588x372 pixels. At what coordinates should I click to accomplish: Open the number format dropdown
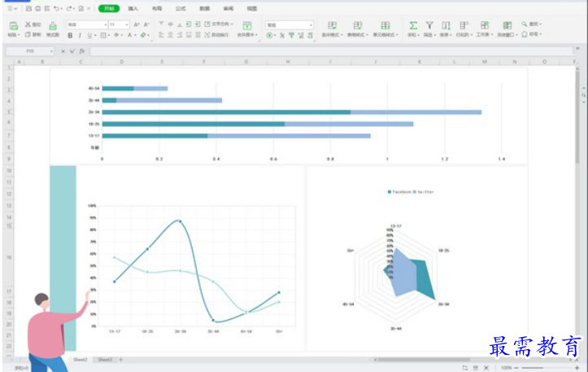[x=311, y=25]
